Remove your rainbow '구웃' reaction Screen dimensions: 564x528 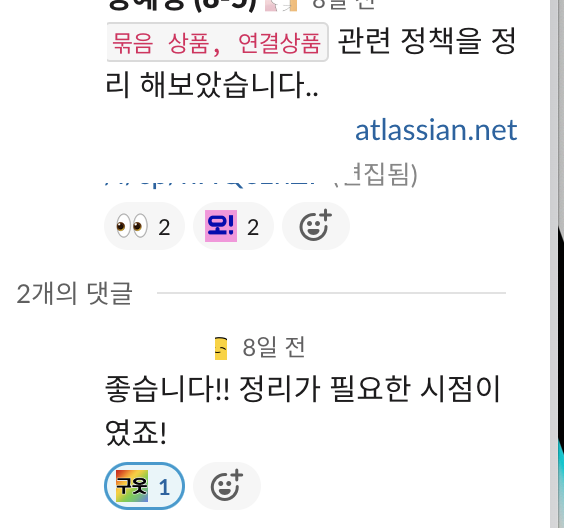tap(144, 486)
